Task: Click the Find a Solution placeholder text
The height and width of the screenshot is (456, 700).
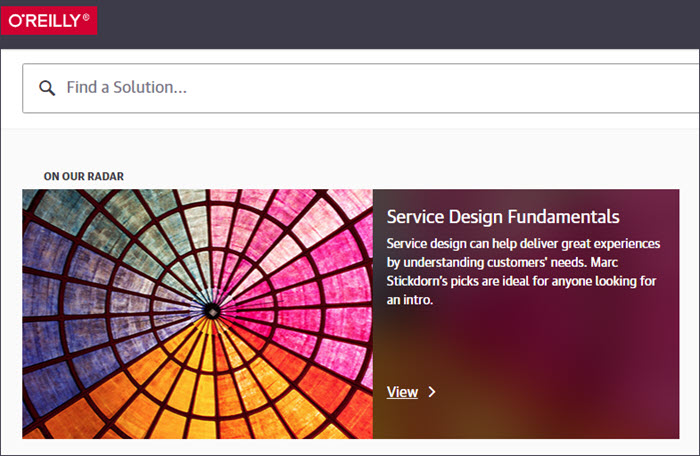Action: click(126, 88)
